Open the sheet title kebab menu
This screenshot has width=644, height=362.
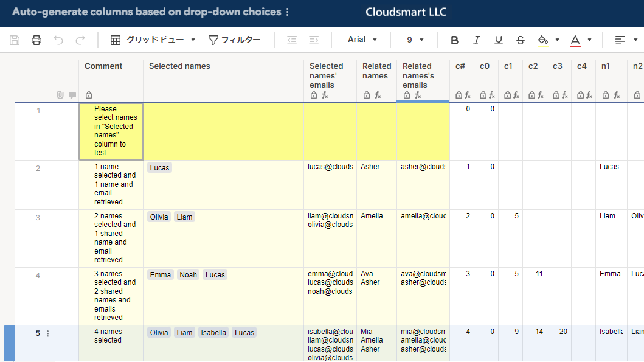[288, 11]
